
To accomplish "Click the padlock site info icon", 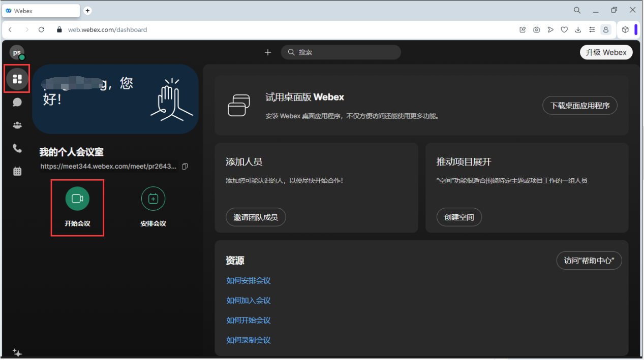I will tap(59, 30).
